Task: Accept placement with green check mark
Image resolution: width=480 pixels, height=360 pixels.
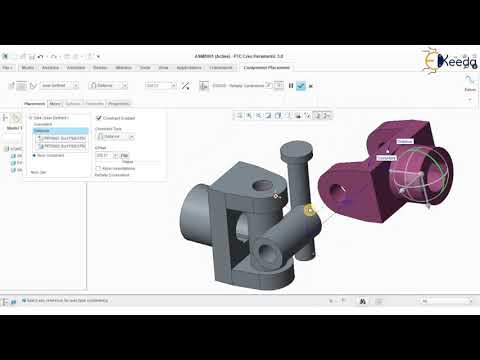Action: [x=301, y=86]
